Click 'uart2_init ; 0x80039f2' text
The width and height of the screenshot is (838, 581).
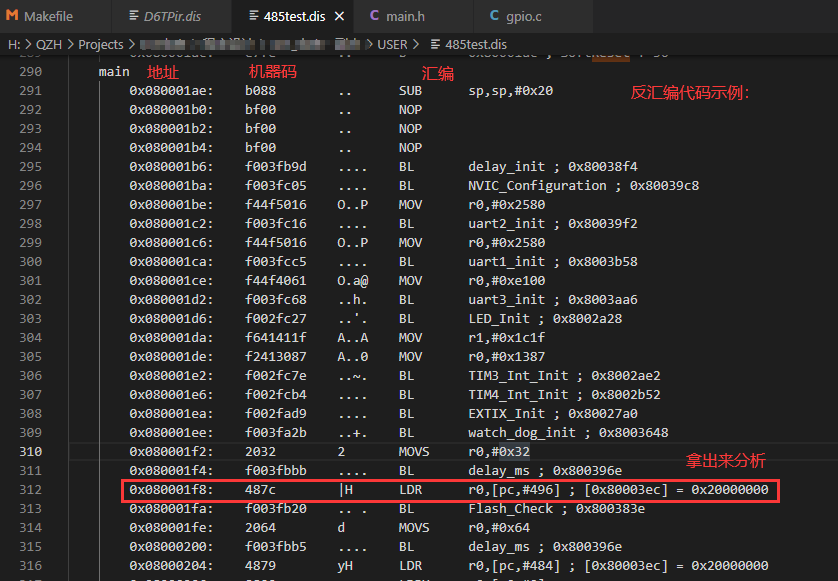point(553,224)
